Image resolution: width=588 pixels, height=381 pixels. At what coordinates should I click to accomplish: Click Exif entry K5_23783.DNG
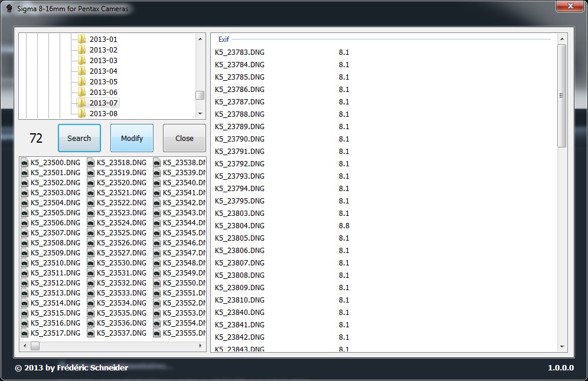(240, 52)
